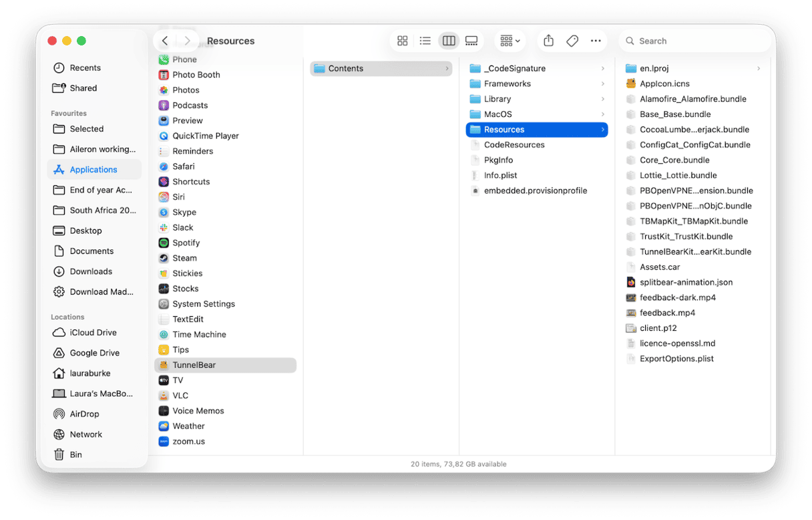Switch to list view
Viewport: 812px width, 520px height.
tap(425, 41)
